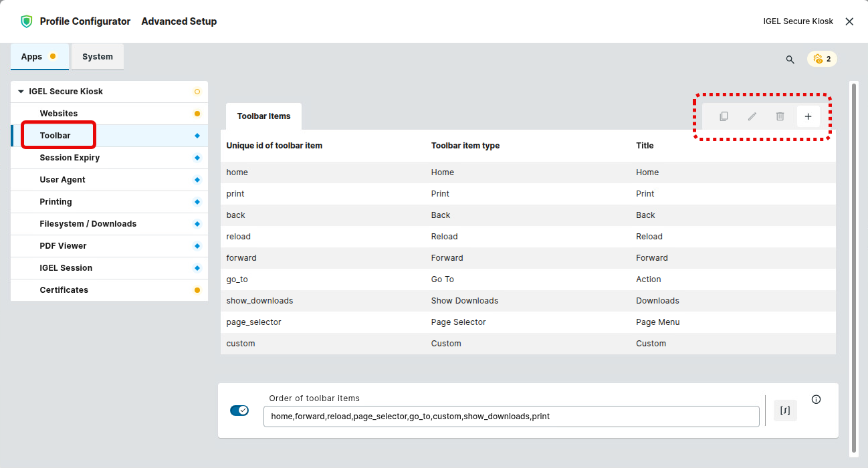This screenshot has height=468, width=868.
Task: Open the search magnifier icon
Action: tap(790, 60)
